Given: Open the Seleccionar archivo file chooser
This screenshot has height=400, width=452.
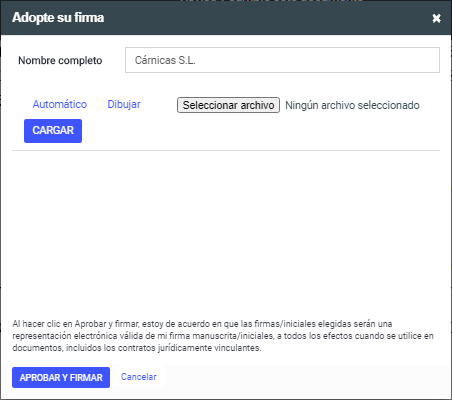Looking at the screenshot, I should [x=228, y=105].
